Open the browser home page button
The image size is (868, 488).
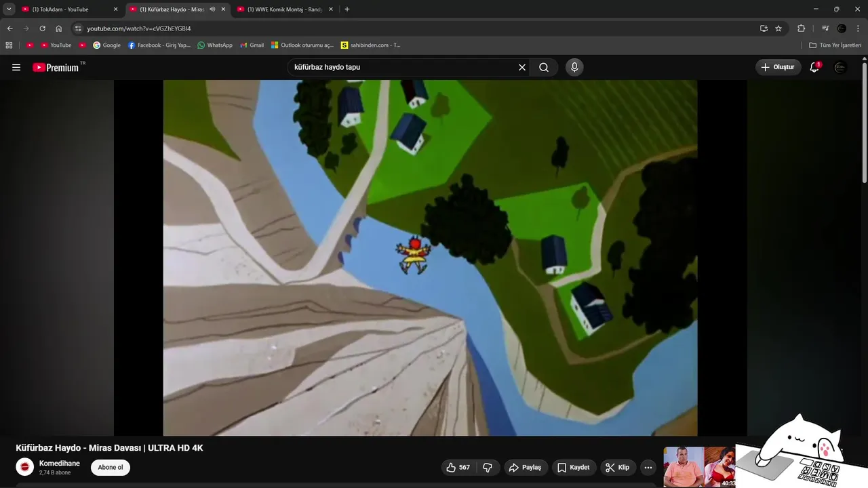coord(58,28)
